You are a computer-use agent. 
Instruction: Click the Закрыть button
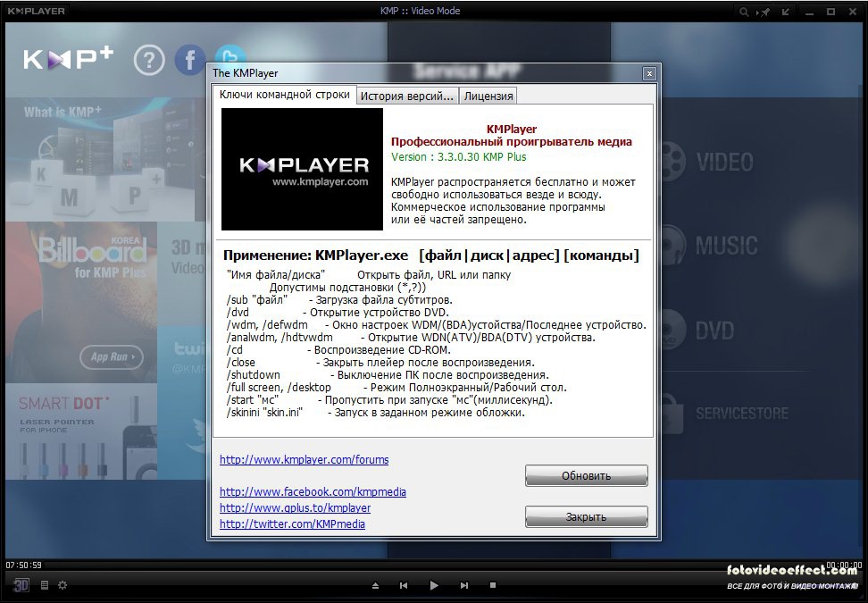click(586, 516)
